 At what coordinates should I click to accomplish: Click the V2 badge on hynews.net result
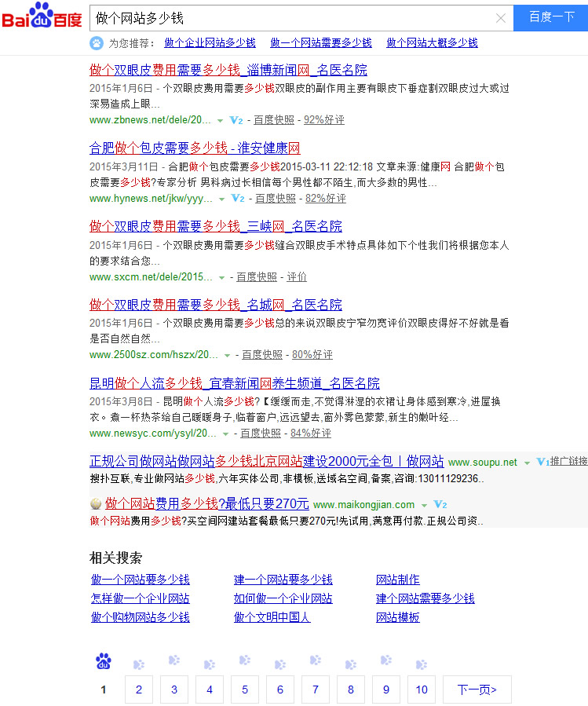click(238, 199)
